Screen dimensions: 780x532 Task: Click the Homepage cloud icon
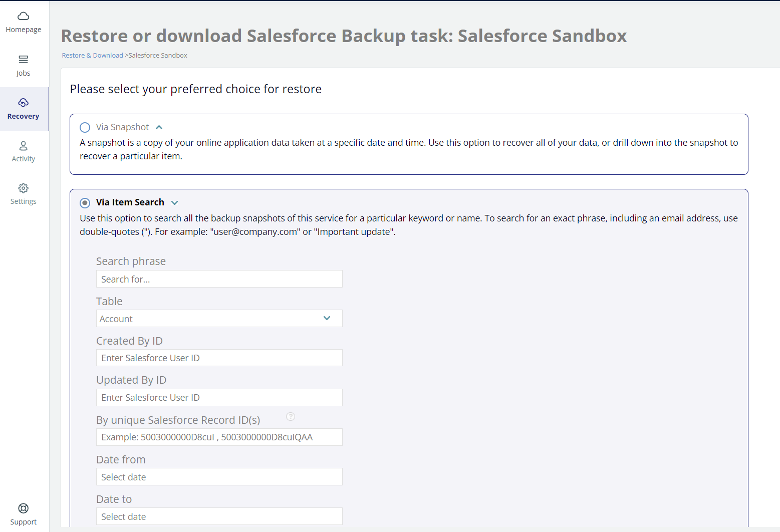coord(23,16)
